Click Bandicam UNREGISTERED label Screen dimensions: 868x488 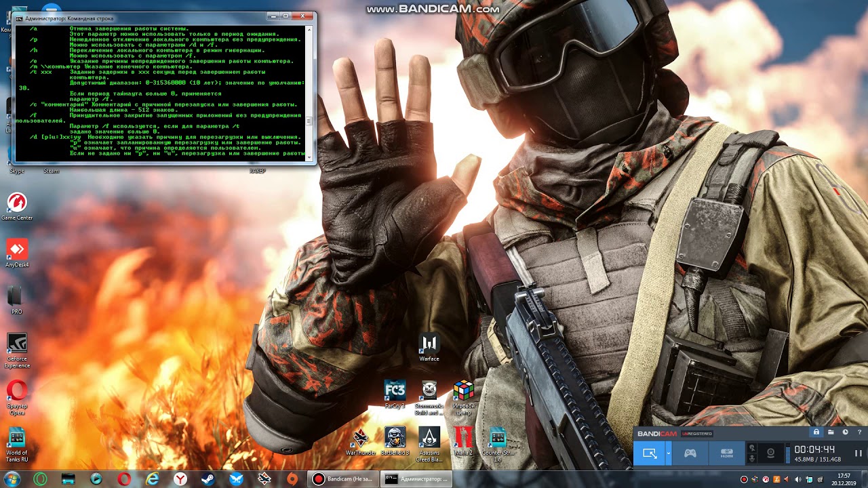pyautogui.click(x=697, y=434)
